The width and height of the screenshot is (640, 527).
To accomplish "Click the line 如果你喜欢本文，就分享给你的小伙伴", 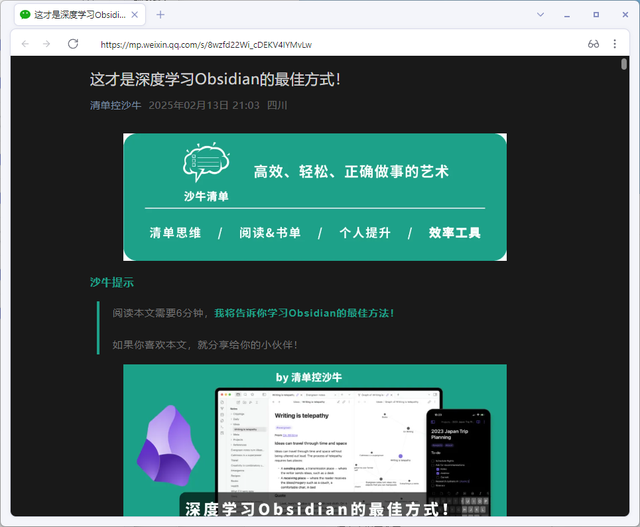I will click(x=205, y=345).
